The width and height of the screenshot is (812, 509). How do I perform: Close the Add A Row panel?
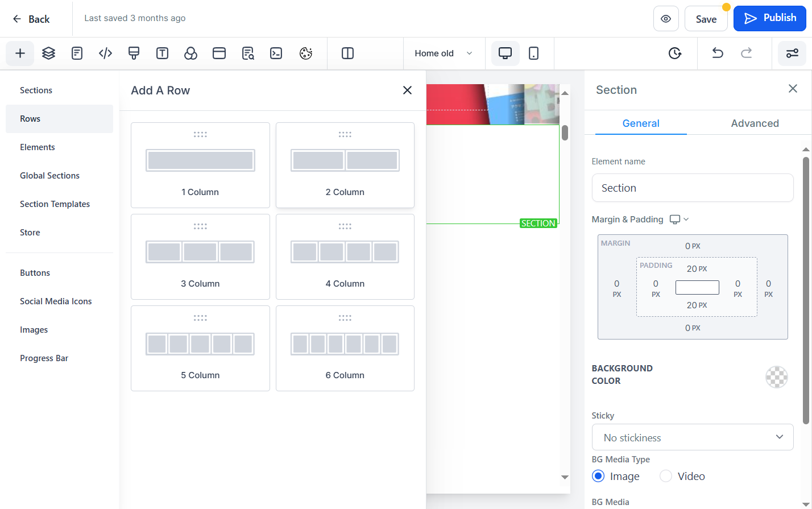pos(407,90)
